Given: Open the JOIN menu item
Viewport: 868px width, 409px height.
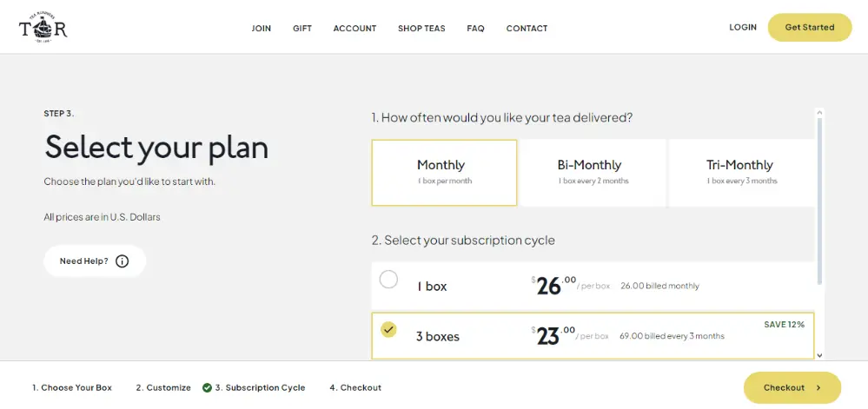Looking at the screenshot, I should point(262,29).
